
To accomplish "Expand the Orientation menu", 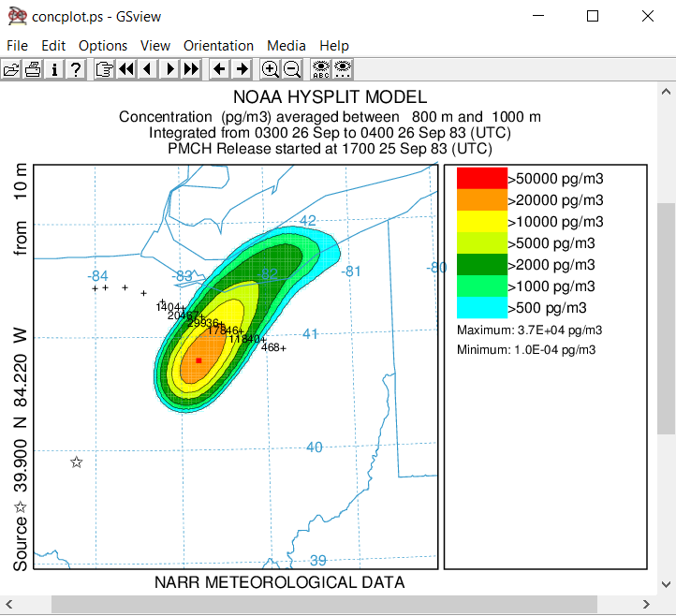I will point(218,46).
